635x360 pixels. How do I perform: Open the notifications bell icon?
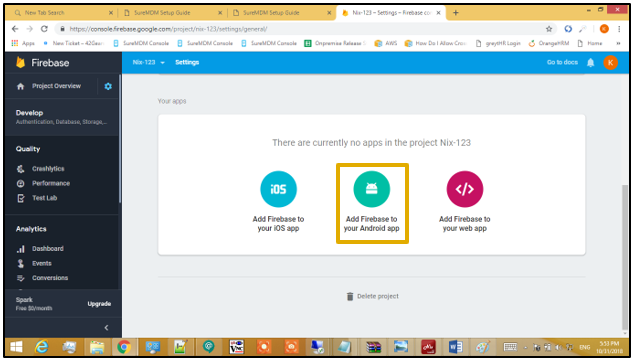point(590,62)
